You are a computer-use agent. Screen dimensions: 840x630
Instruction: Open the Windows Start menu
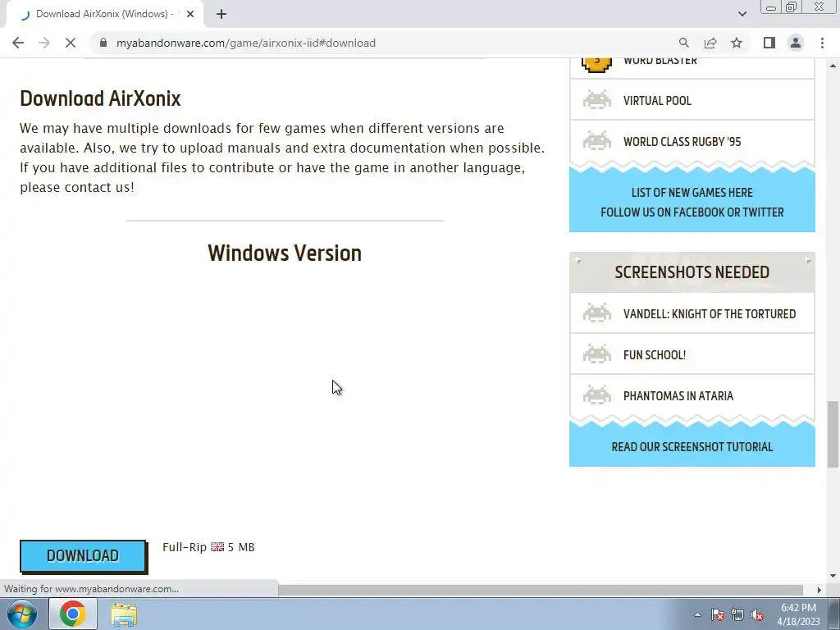[x=22, y=614]
